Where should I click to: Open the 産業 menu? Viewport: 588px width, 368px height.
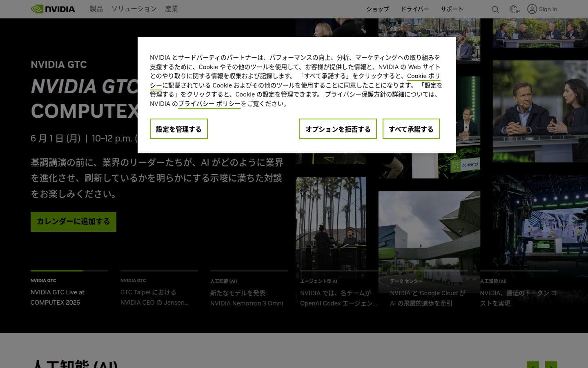(x=171, y=9)
